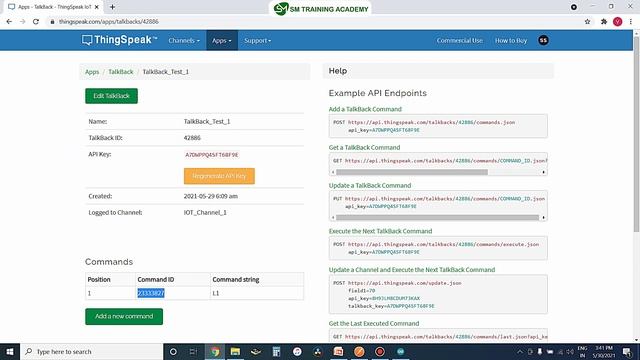Open the Windows Start menu
This screenshot has width=640, height=360.
pos(10,351)
